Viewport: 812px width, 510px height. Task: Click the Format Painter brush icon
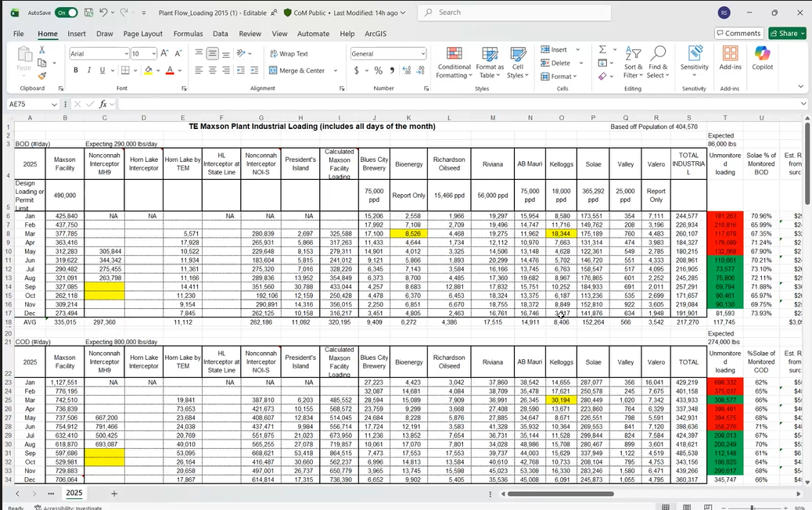(41, 76)
